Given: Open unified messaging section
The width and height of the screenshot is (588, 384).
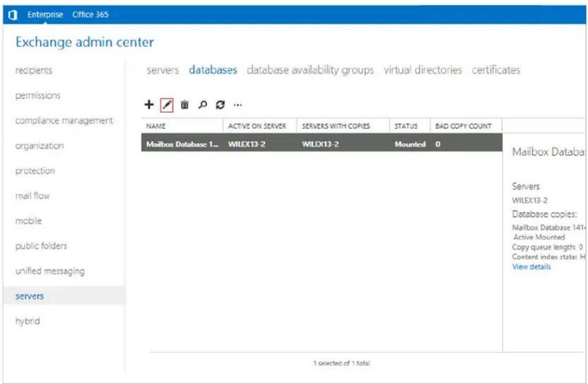Looking at the screenshot, I should 50,271.
